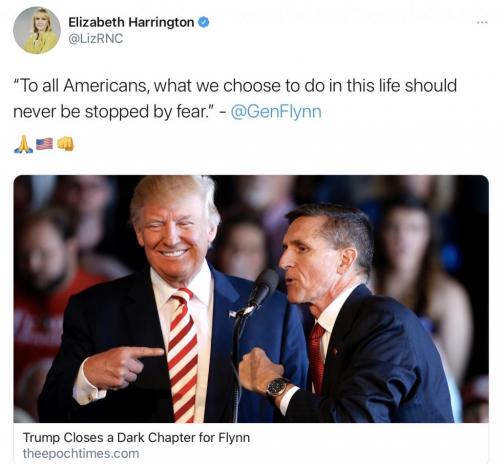Open the tweet's three-dot more options menu
The image size is (500, 464).
point(482,23)
